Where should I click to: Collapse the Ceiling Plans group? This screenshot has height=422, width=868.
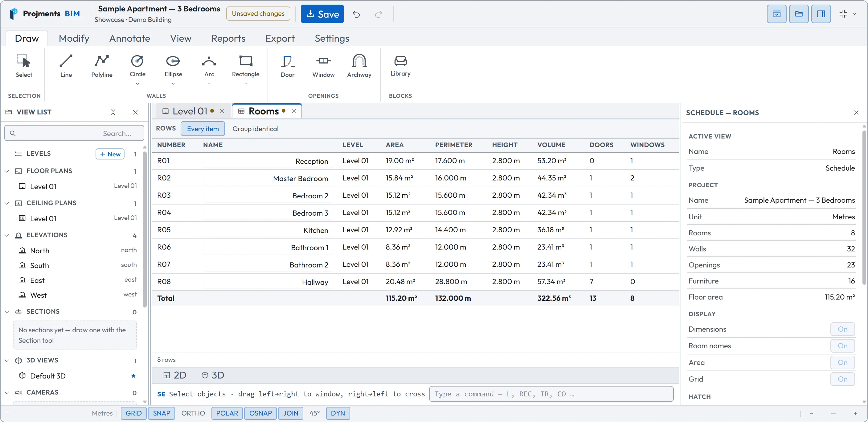pyautogui.click(x=7, y=203)
